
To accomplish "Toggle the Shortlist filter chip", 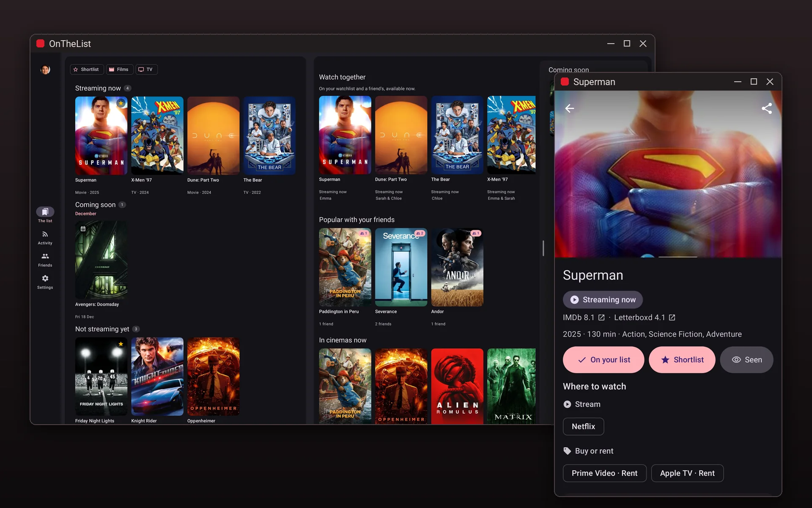I will coord(87,69).
